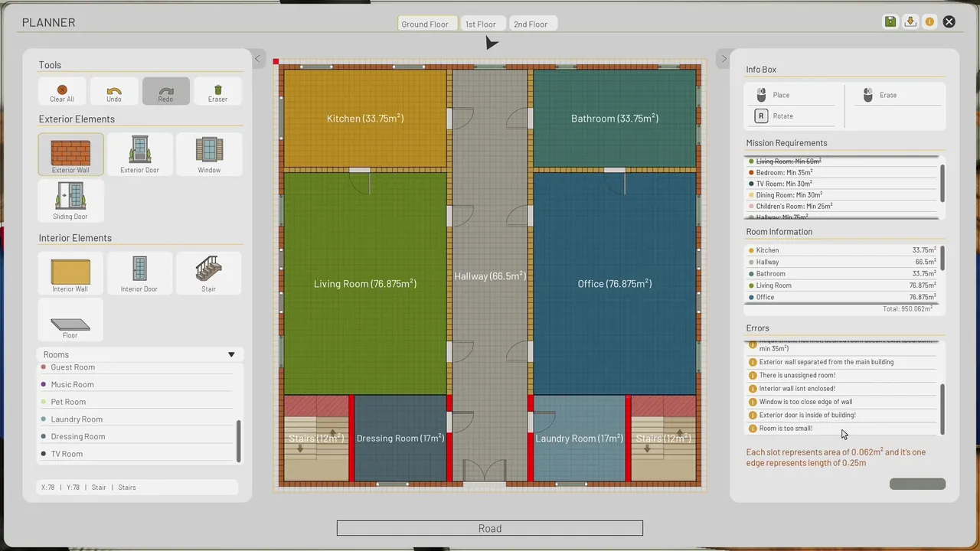Click the Clear All tool

click(62, 92)
